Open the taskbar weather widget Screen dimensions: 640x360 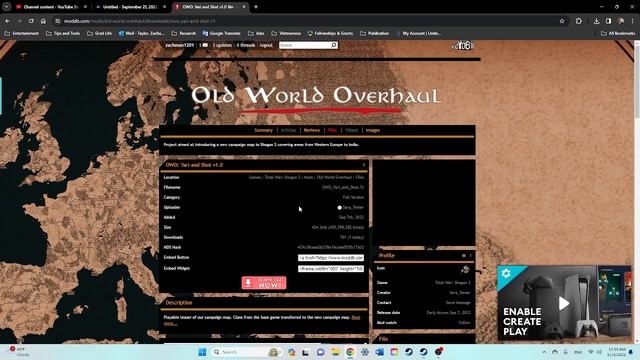19,352
